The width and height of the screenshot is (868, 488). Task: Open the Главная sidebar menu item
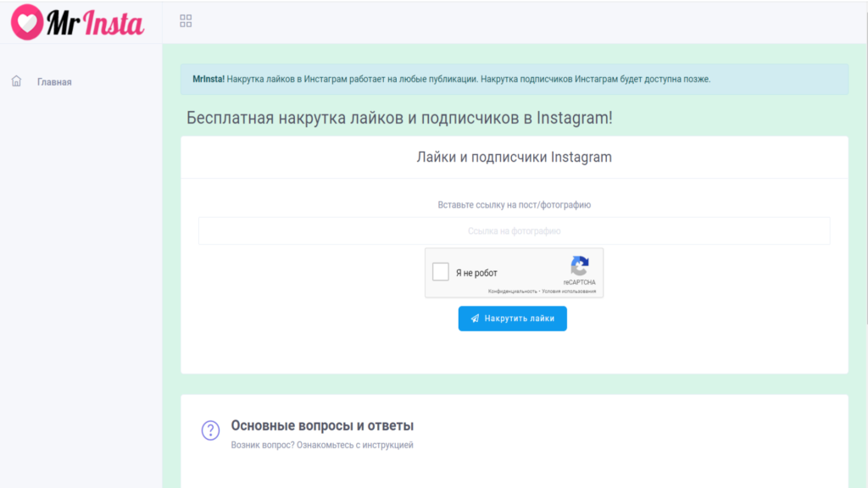click(54, 82)
